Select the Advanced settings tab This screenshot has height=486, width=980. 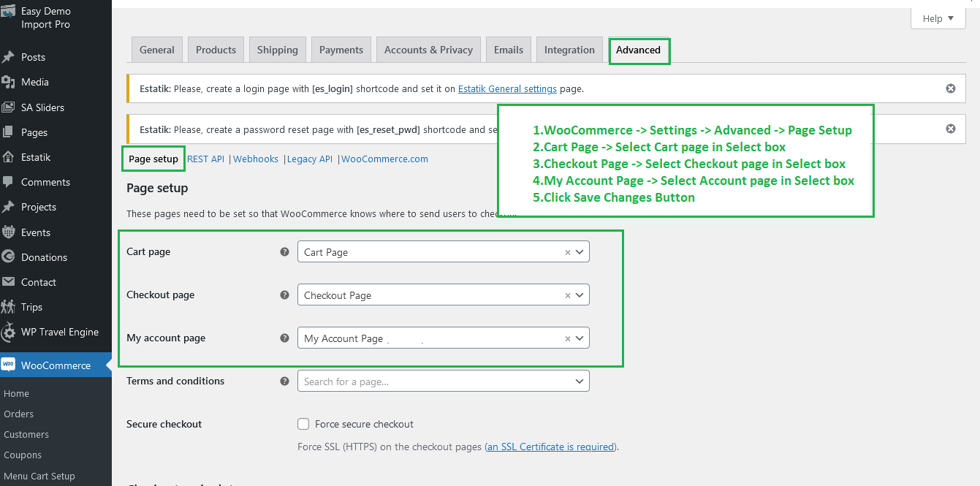(x=639, y=50)
